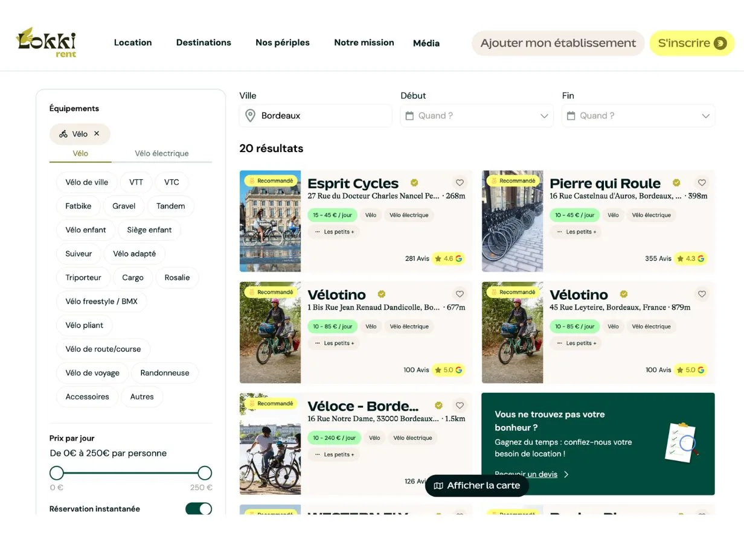The image size is (744, 560).
Task: Open the Location menu
Action: pos(133,42)
